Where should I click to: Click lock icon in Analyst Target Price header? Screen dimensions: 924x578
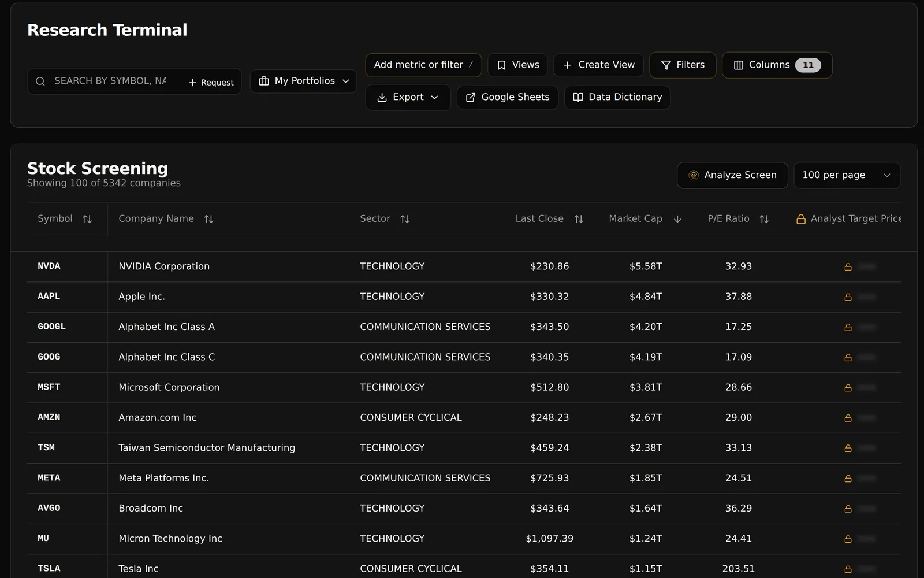(x=801, y=219)
